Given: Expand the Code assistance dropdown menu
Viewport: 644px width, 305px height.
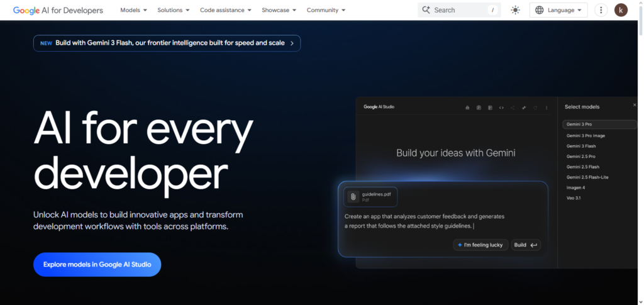Looking at the screenshot, I should (x=226, y=10).
